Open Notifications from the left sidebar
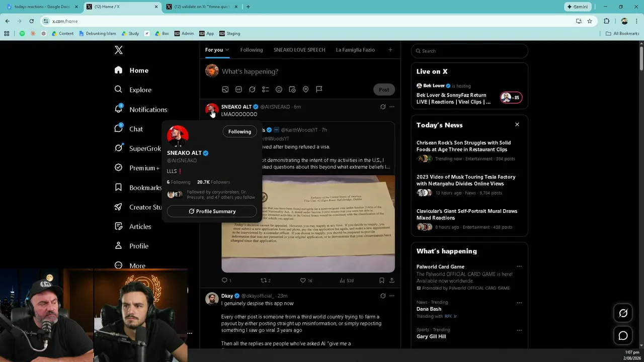 click(140, 109)
